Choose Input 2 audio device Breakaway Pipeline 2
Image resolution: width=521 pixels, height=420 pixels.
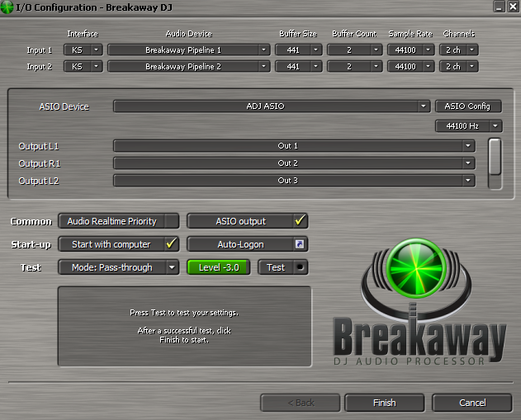coord(189,66)
